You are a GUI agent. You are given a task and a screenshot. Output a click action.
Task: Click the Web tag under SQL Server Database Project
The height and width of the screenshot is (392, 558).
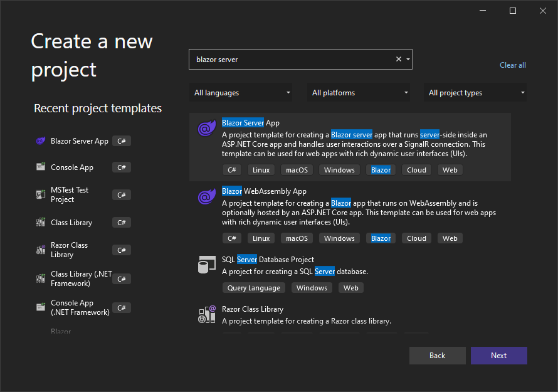point(351,288)
